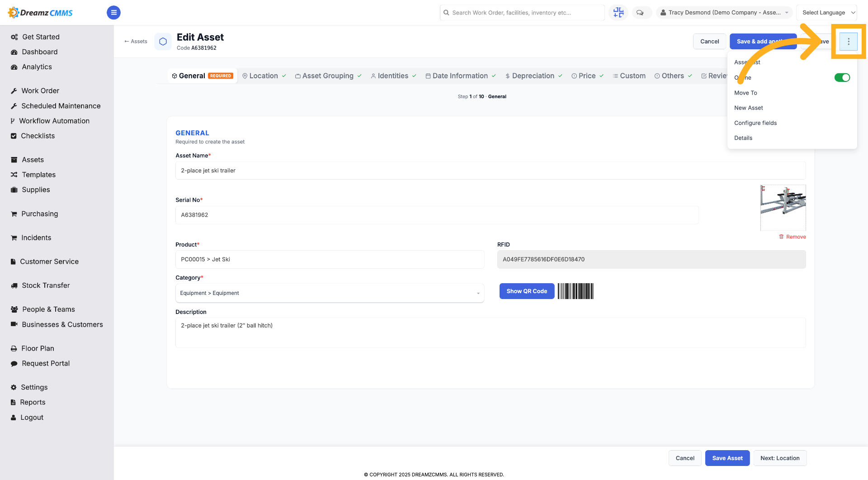
Task: Open Workflow Automation in sidebar
Action: (x=54, y=121)
